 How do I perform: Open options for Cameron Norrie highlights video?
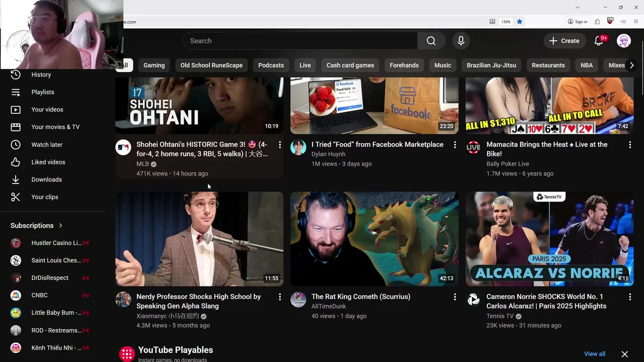click(x=630, y=297)
